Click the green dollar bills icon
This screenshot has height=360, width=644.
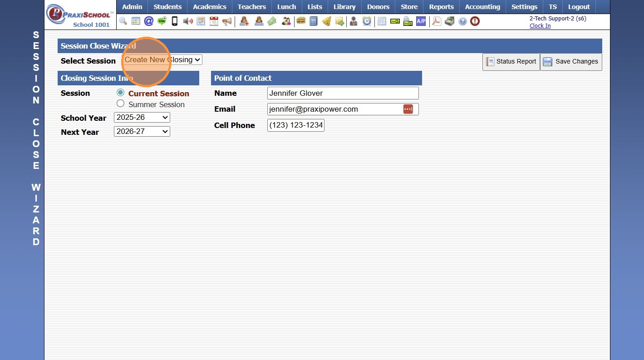point(272,21)
